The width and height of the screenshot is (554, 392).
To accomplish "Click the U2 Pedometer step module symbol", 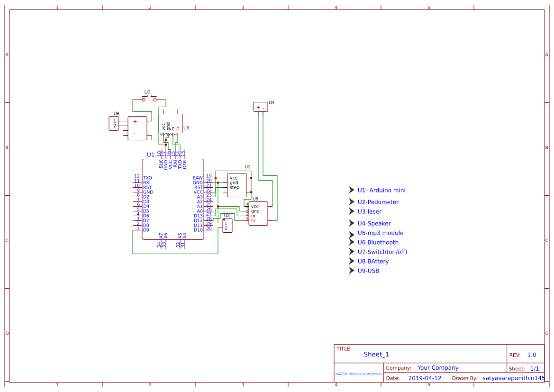I will click(236, 182).
